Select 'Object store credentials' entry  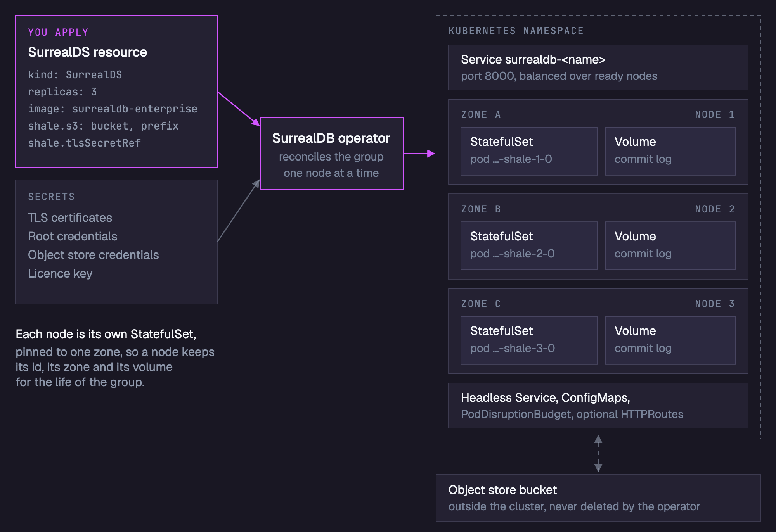tap(94, 255)
